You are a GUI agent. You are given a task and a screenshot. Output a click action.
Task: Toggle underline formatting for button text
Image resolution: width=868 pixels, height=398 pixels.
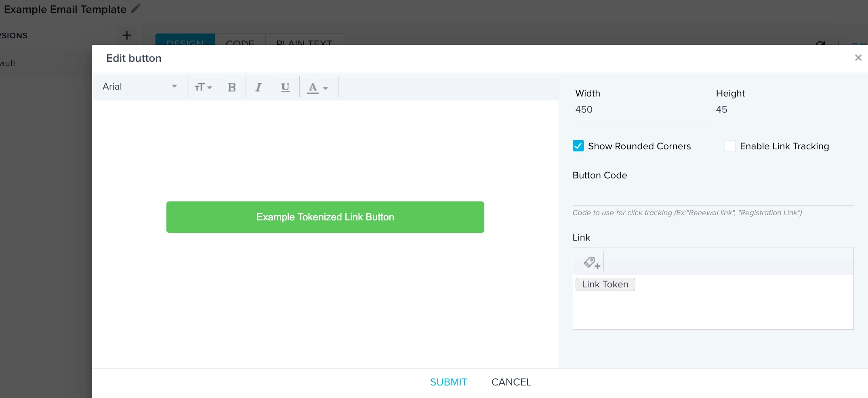point(285,87)
